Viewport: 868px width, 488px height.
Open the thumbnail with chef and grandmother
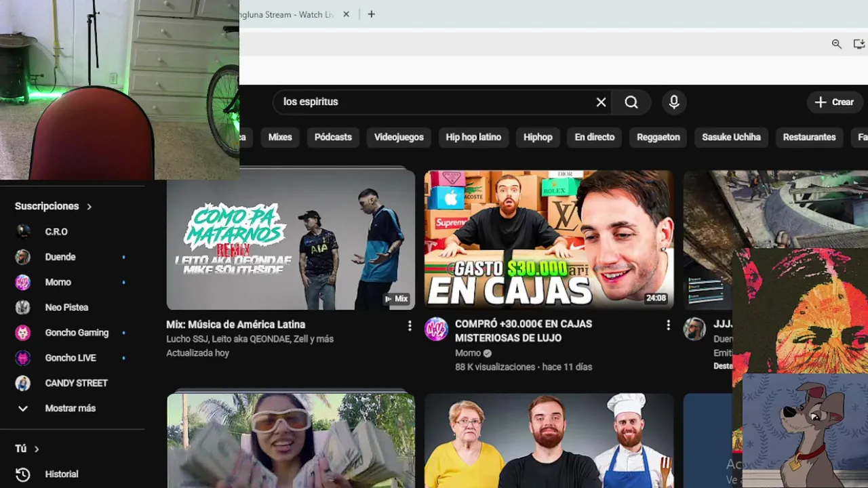click(549, 441)
